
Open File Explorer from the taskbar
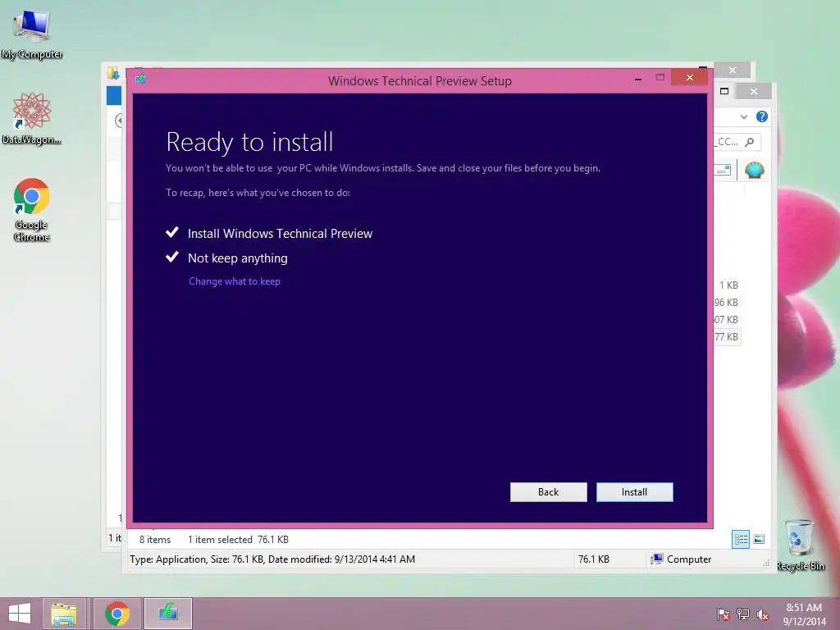64,614
